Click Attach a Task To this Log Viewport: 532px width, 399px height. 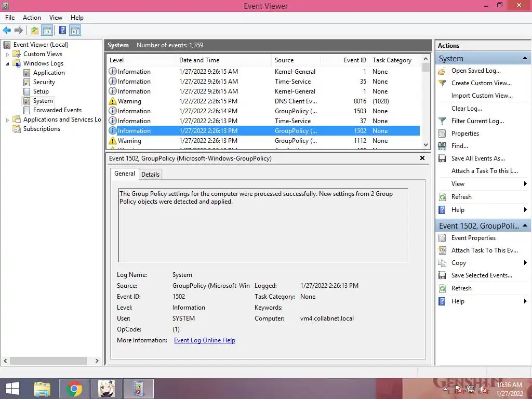point(485,171)
